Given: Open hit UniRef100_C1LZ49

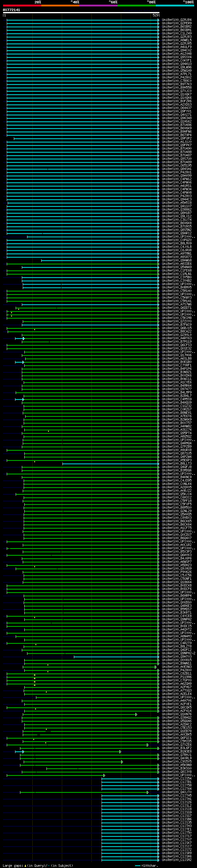Looking at the screenshot, I should (177, 34).
